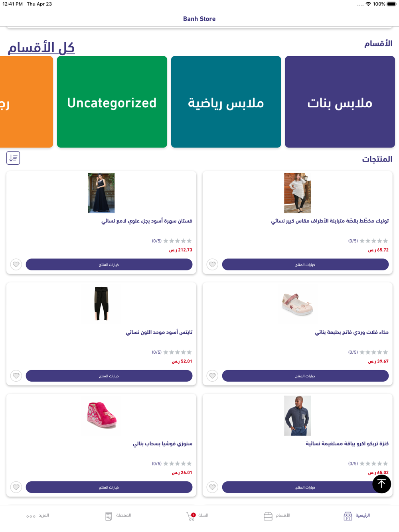Open the cart tab with badge

pyautogui.click(x=197, y=516)
